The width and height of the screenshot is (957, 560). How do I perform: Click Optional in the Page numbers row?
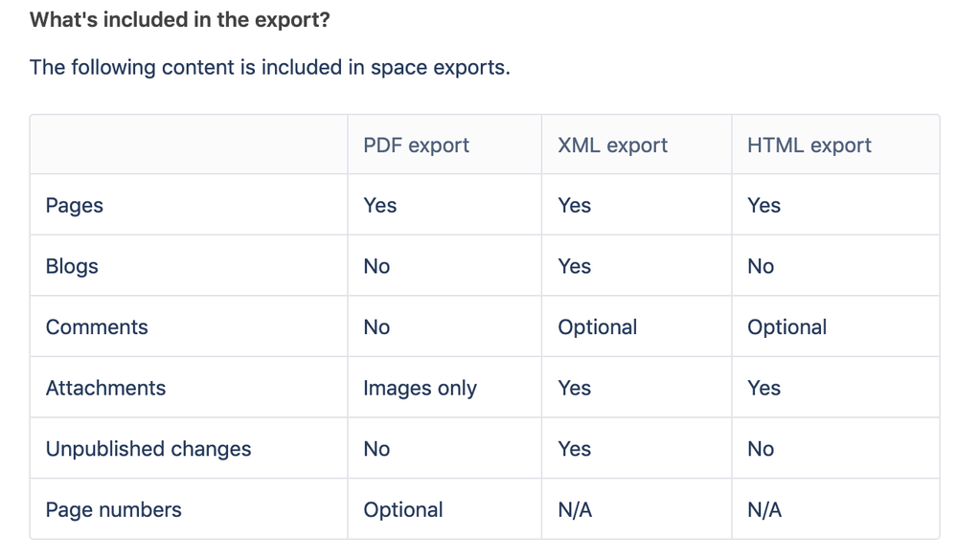click(x=402, y=510)
